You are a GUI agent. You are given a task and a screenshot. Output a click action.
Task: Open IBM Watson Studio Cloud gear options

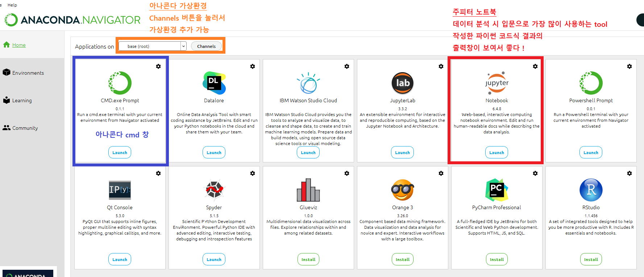tap(347, 66)
